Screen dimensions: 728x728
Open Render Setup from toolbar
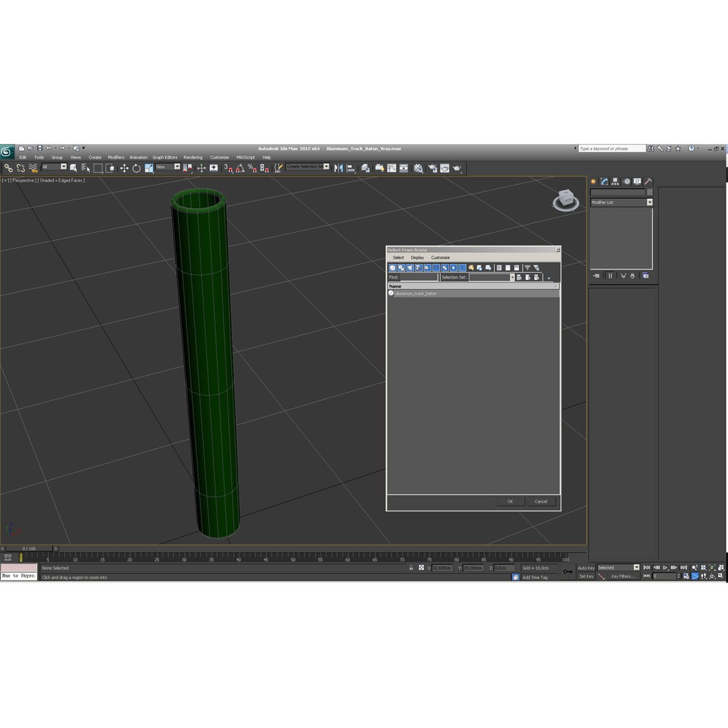click(433, 168)
